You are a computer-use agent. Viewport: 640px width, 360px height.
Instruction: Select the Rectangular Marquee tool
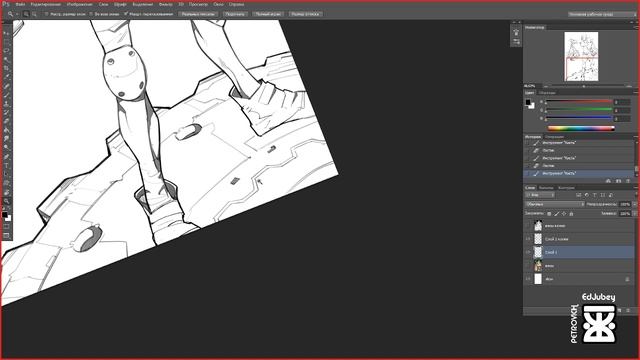[6, 42]
